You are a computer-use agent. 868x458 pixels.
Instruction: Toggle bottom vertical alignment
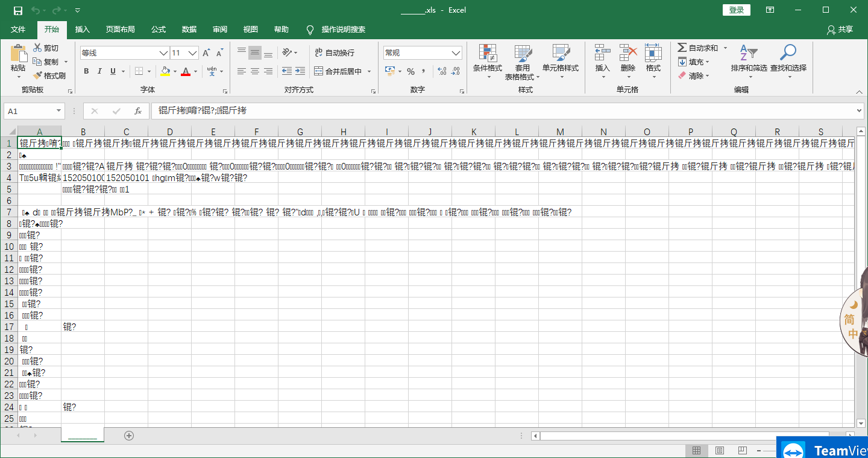pos(268,52)
